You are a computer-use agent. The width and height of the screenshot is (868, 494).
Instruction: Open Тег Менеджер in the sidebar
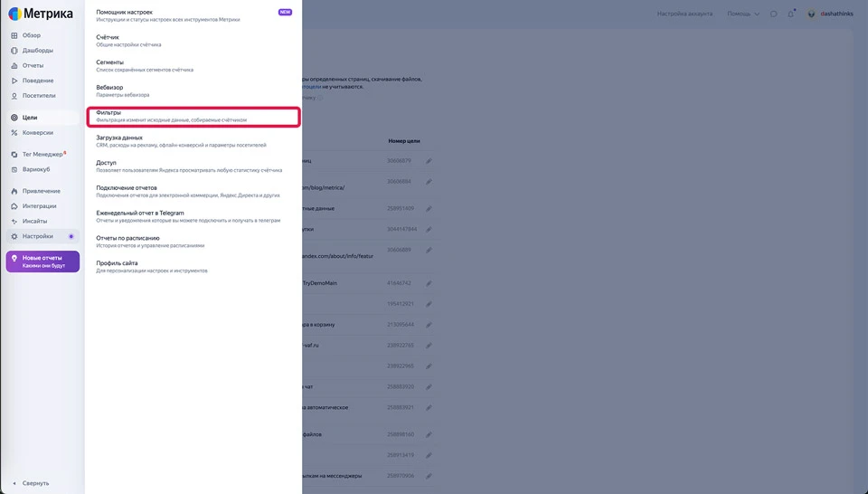42,155
